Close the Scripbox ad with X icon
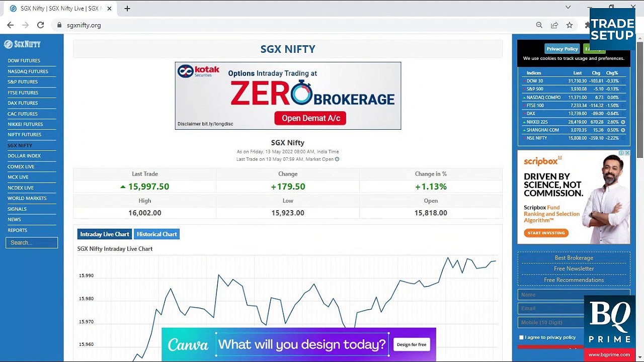644x362 pixels. (x=627, y=153)
